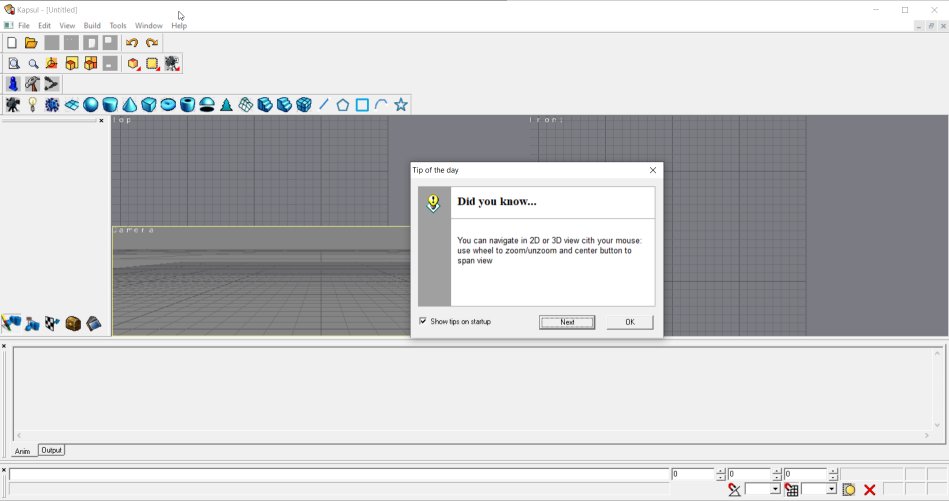
Task: Add a camera from the primitives toolbar
Action: click(x=13, y=105)
